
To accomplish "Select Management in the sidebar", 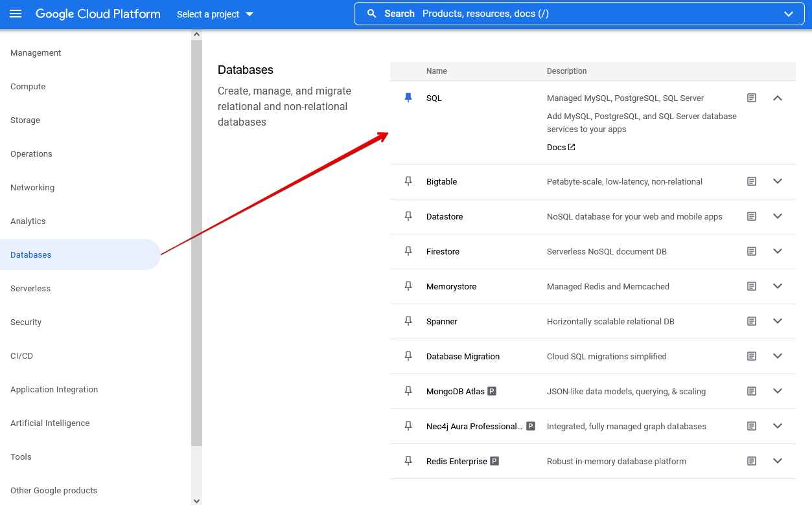I will [x=36, y=53].
